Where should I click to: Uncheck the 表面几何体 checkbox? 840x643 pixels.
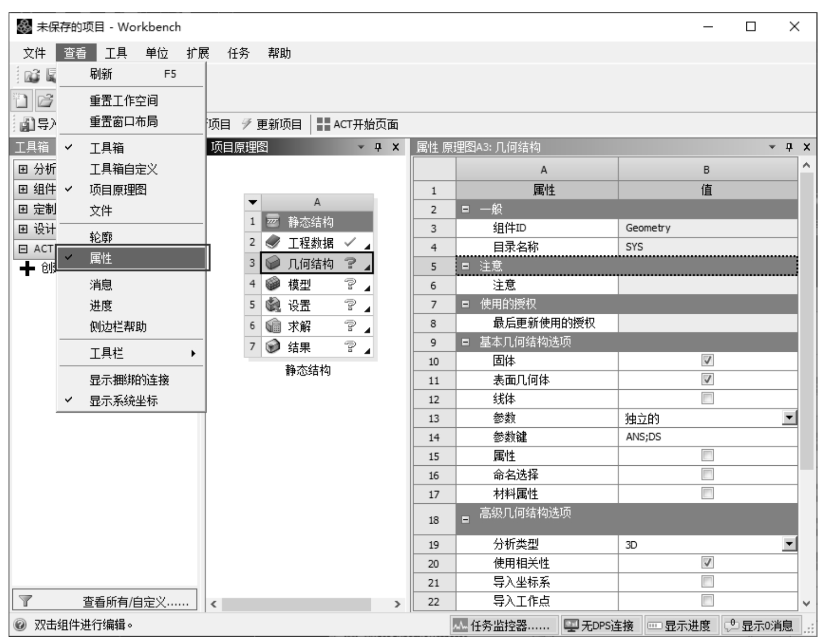coord(707,379)
